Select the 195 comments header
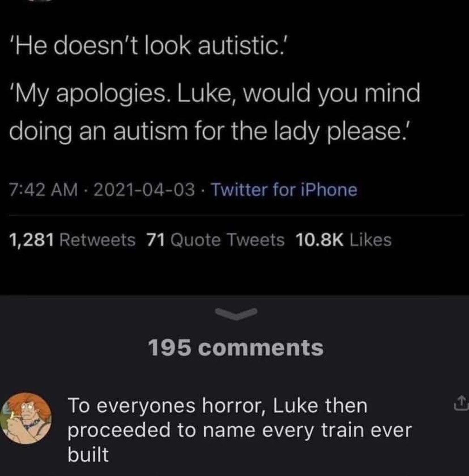This screenshot has width=469, height=476. click(x=236, y=348)
